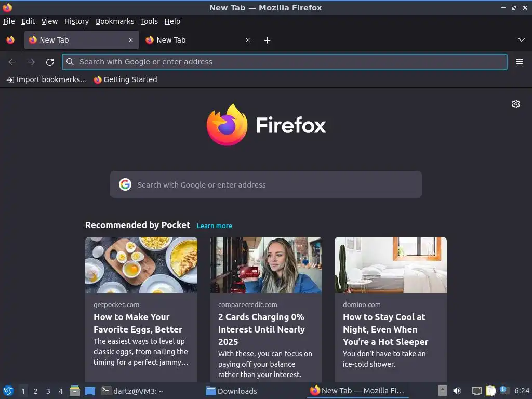Open the View menu
The image size is (532, 399).
click(49, 21)
